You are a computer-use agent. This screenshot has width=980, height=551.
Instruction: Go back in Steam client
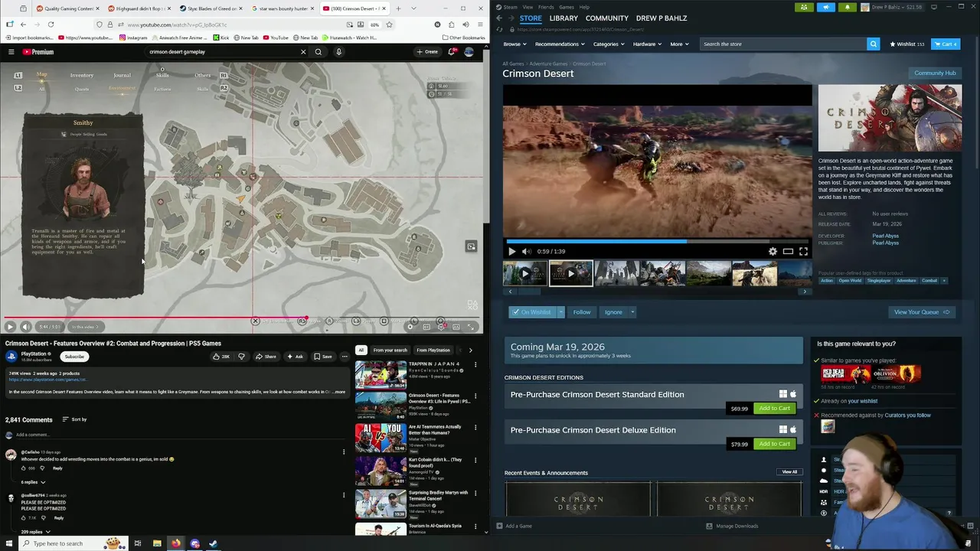tap(499, 18)
